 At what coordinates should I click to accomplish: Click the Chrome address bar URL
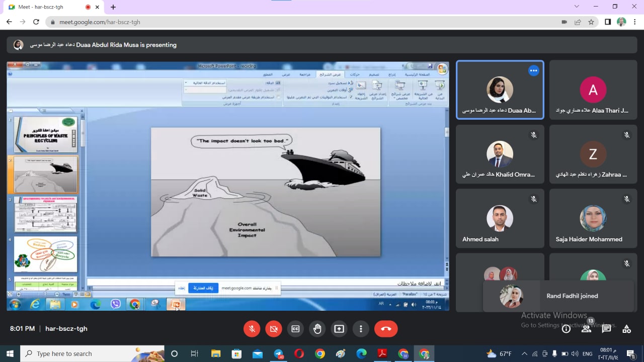click(x=100, y=22)
